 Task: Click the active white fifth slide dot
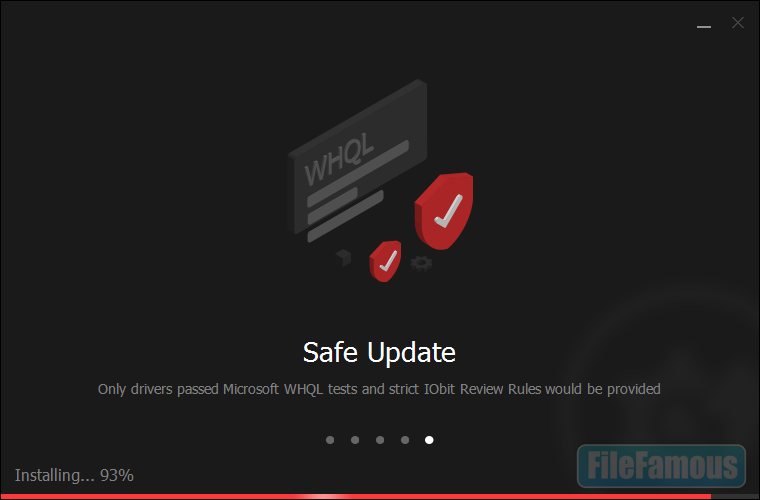[x=429, y=440]
